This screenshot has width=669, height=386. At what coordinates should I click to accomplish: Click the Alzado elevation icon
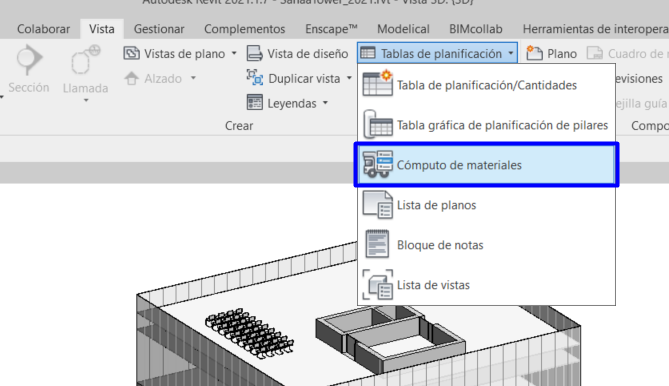[x=131, y=78]
